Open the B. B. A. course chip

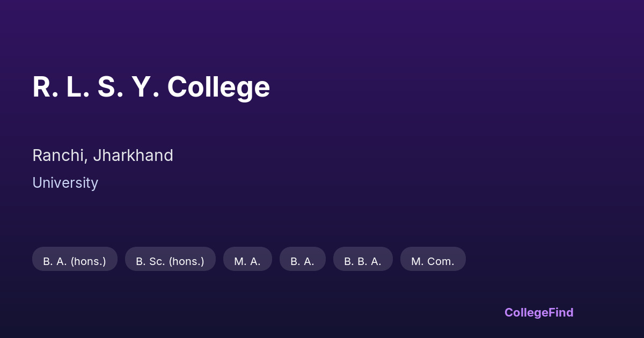click(363, 261)
